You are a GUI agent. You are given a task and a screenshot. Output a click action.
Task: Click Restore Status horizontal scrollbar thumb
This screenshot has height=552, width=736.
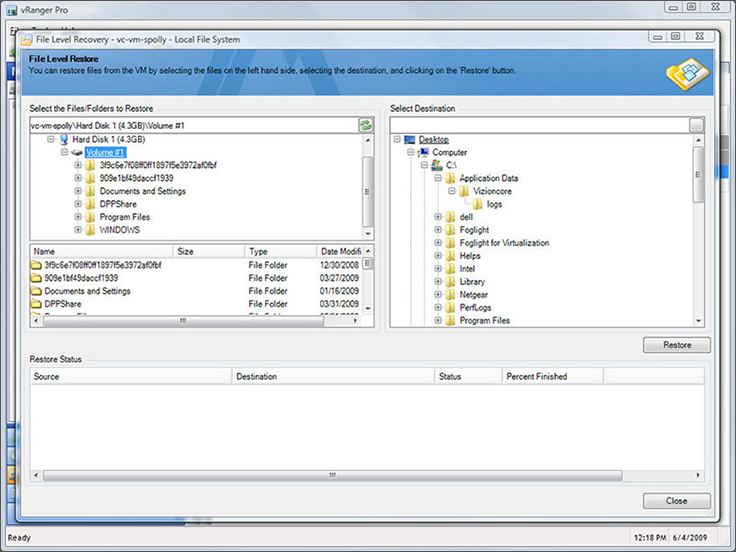tap(332, 475)
